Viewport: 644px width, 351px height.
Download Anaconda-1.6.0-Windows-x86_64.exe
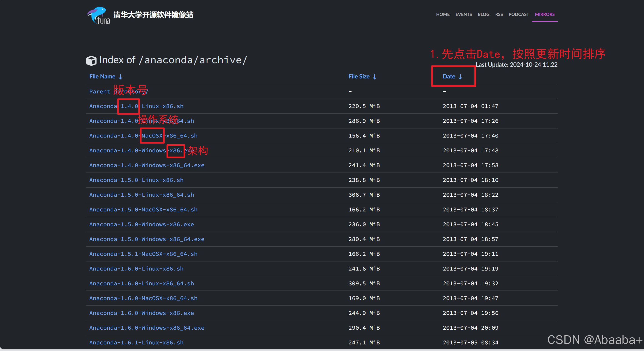pyautogui.click(x=147, y=328)
